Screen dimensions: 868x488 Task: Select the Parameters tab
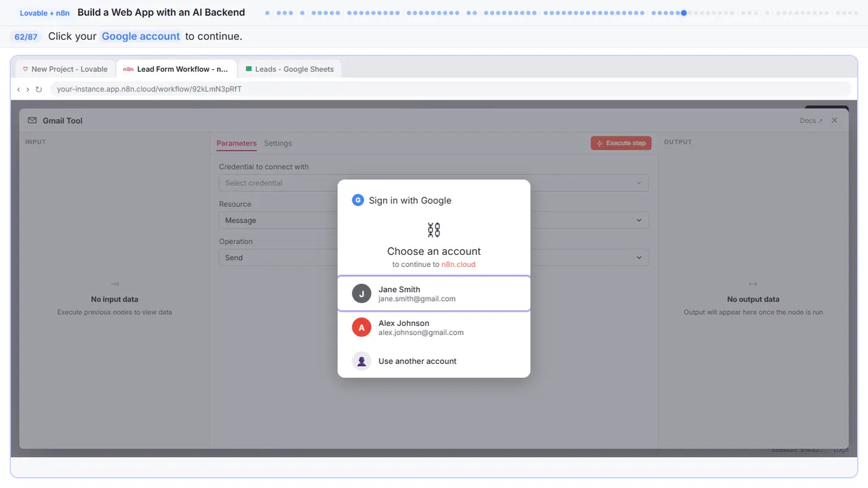[237, 143]
